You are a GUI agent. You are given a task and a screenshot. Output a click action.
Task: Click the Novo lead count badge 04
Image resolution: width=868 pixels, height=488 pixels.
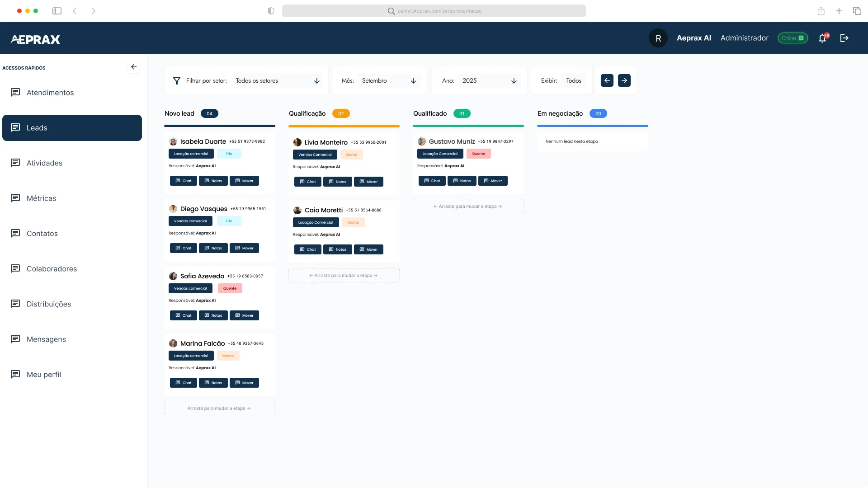point(209,113)
